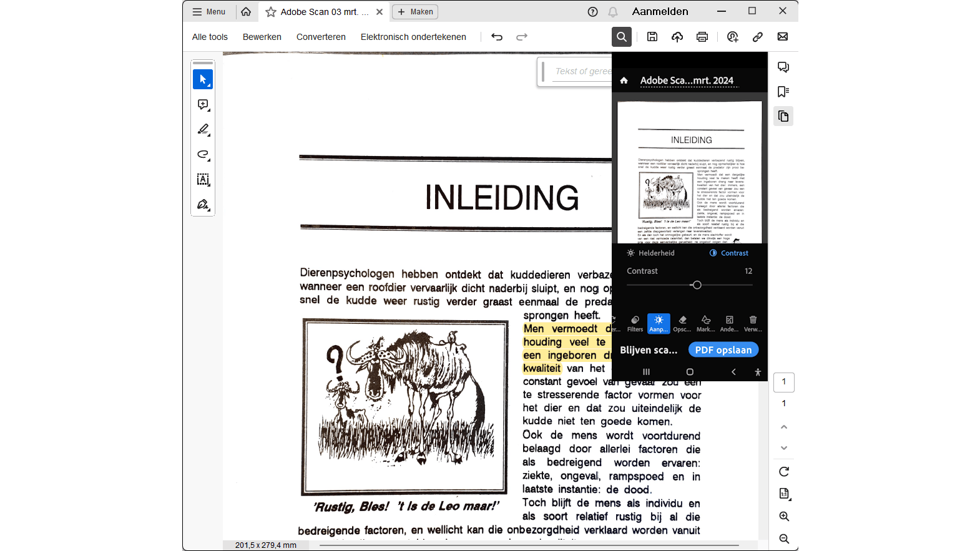Tap the Filters tool in scan image
Viewport: 980px width, 551px height.
click(x=635, y=324)
